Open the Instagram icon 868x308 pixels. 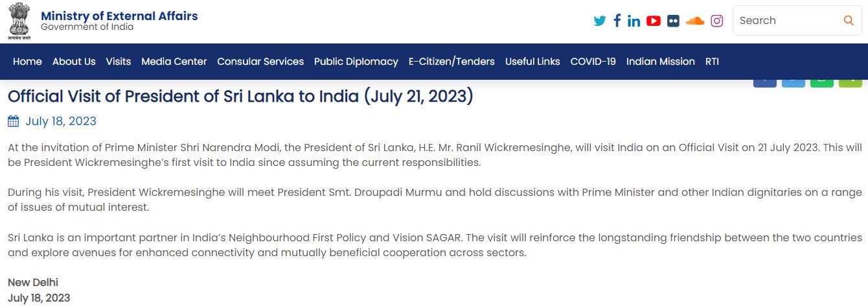[716, 21]
